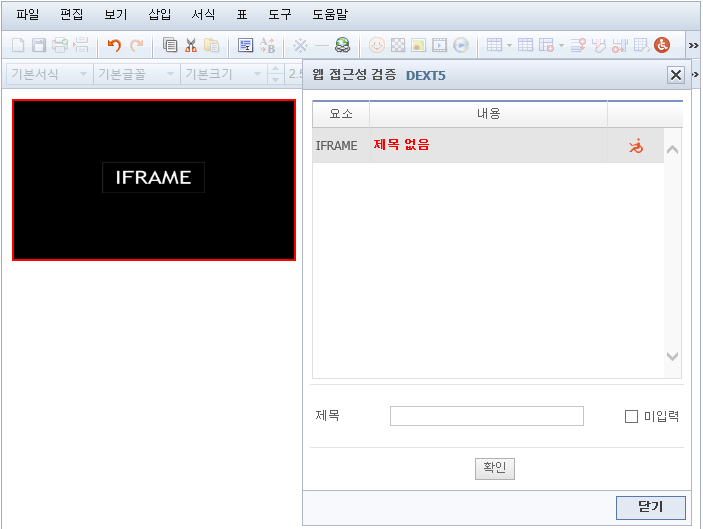Click the orange accessibility icon in IFRAME row
703x529 pixels.
point(636,146)
